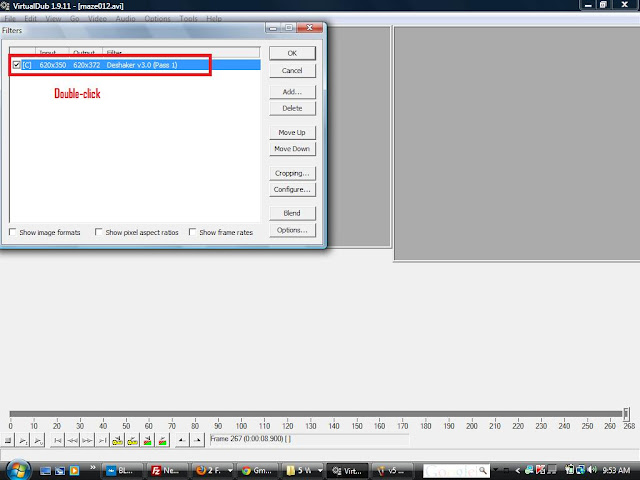The image size is (640, 480).
Task: Launch Media Player quick launch icon
Action: [74, 471]
